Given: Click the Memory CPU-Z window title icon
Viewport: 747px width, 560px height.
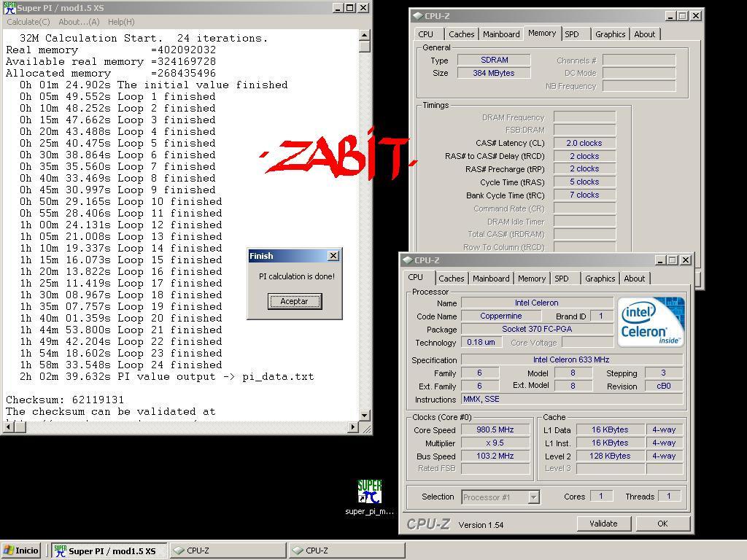Looking at the screenshot, I should coord(417,16).
